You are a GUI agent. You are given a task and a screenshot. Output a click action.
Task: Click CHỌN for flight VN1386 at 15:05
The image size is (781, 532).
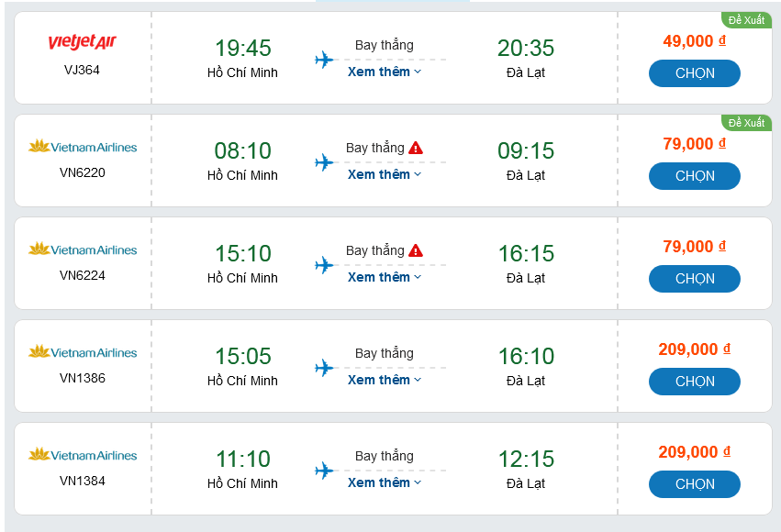tap(694, 382)
